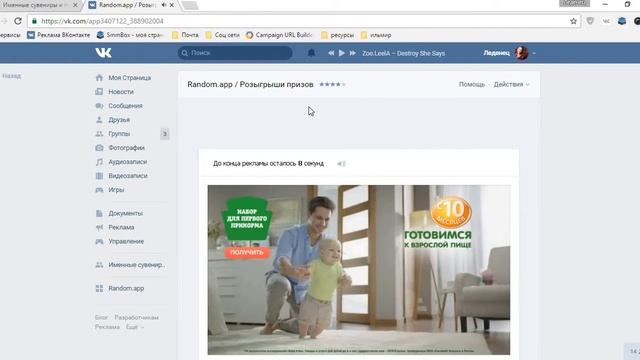Open Видеозаписи in sidebar

(128, 176)
